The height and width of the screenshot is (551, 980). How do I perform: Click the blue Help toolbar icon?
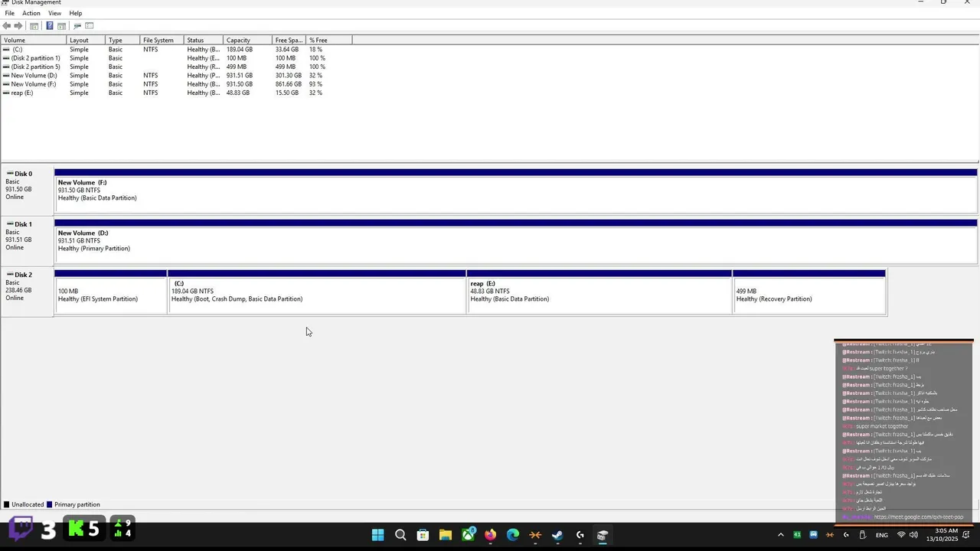pyautogui.click(x=50, y=26)
